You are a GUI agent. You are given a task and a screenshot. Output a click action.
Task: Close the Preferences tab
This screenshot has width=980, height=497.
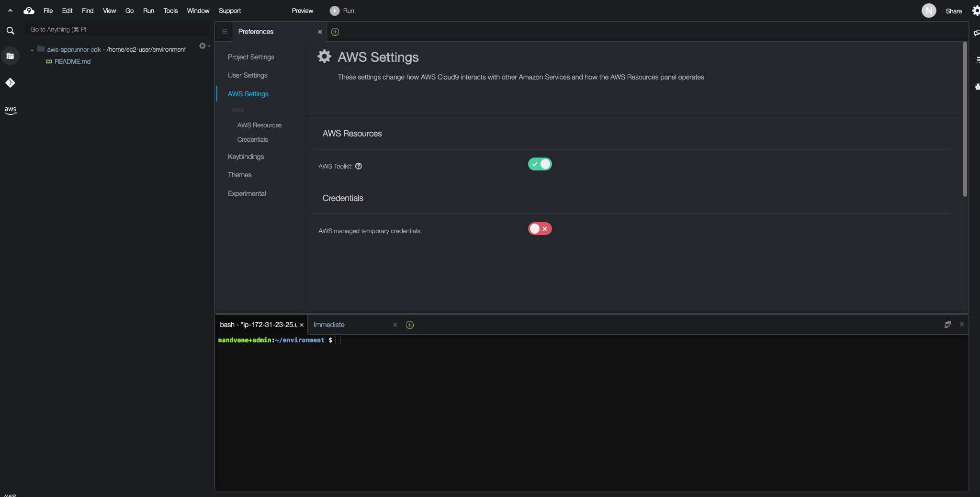coord(320,32)
